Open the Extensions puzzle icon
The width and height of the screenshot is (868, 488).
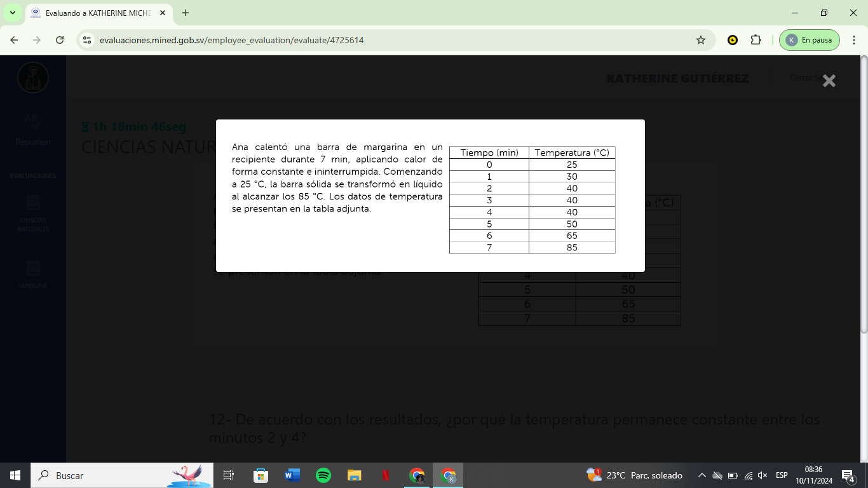(x=756, y=40)
